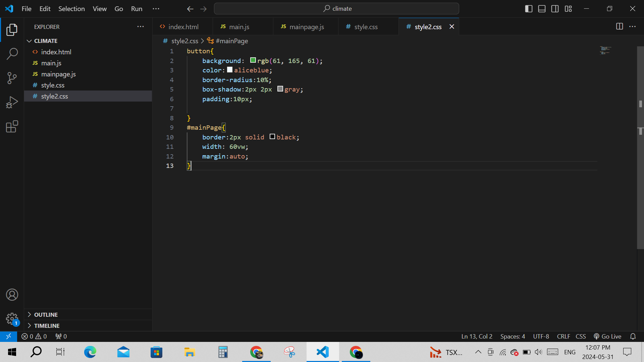
Task: Switch to the mainpage.js tab
Action: 306,27
